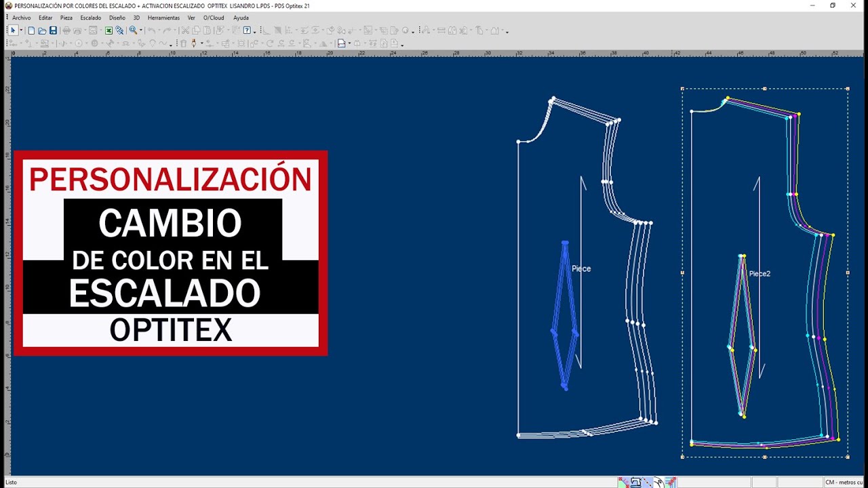Expand dropdown of highlighted piece icon
The height and width of the screenshot is (488, 868).
[x=349, y=43]
